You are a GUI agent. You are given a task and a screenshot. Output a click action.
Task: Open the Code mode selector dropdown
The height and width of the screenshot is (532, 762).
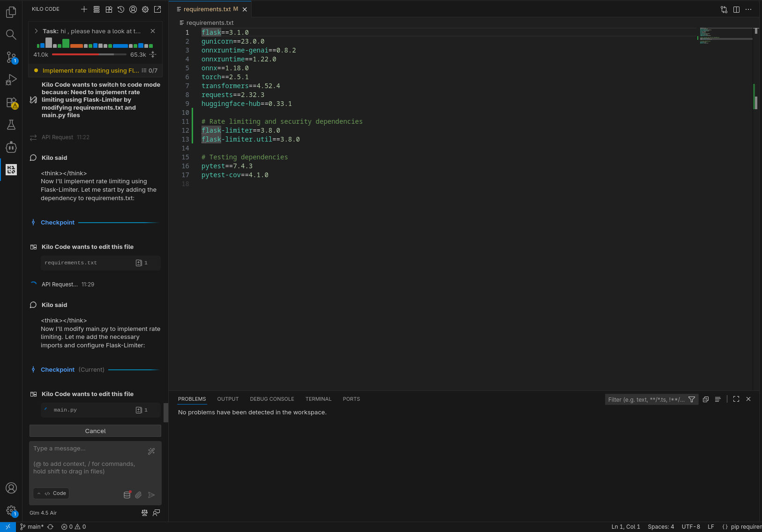pyautogui.click(x=52, y=494)
